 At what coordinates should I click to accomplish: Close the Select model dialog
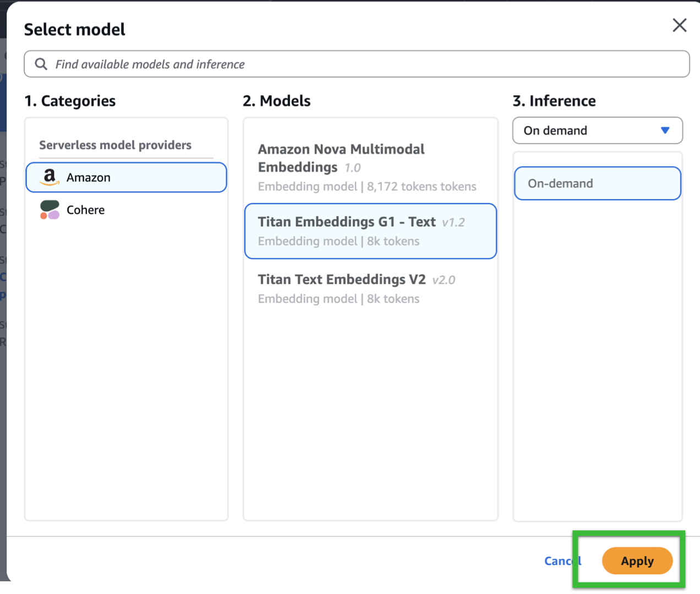pos(679,25)
